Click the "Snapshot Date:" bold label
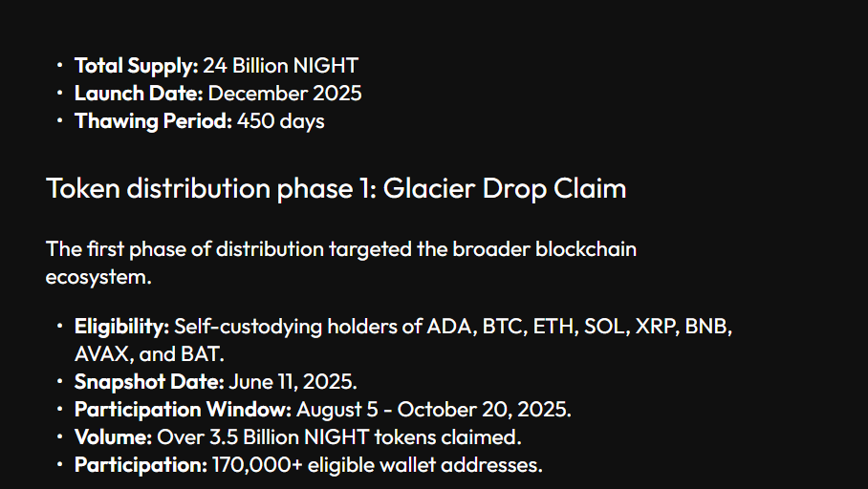 pos(149,382)
